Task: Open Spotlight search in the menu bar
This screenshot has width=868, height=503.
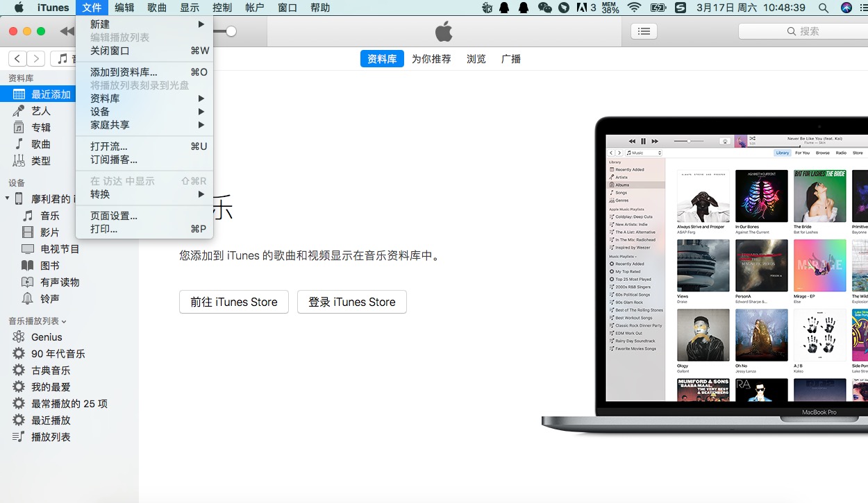Action: pyautogui.click(x=824, y=8)
